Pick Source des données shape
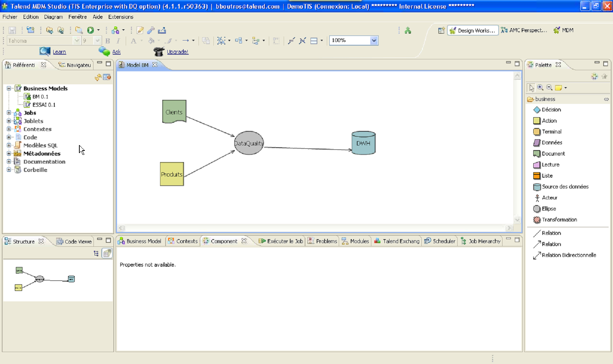613x364 pixels. [x=561, y=187]
